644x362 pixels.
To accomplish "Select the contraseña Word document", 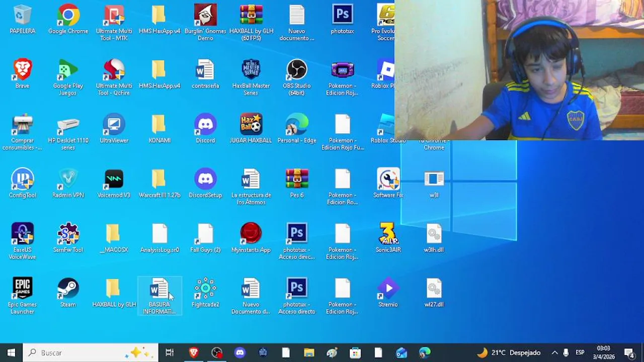I will (x=205, y=74).
